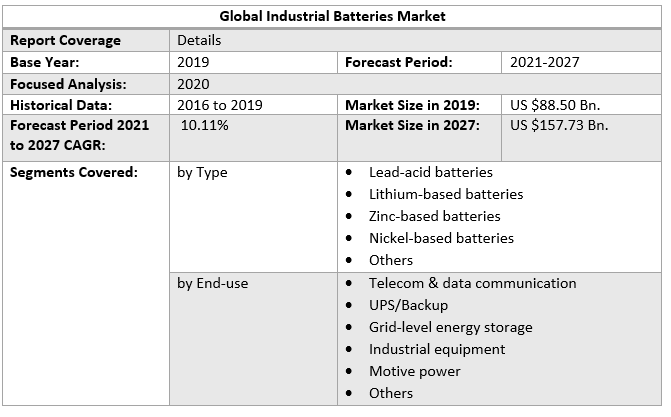Click the by End-use segment cell
This screenshot has height=417, width=671.
click(212, 283)
